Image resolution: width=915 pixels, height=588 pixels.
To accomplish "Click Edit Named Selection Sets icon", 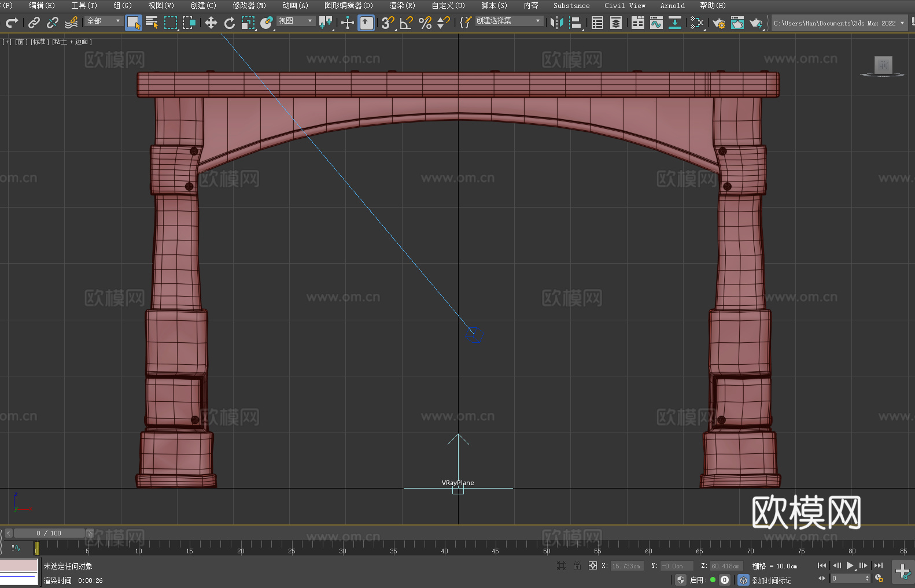I will pyautogui.click(x=466, y=23).
